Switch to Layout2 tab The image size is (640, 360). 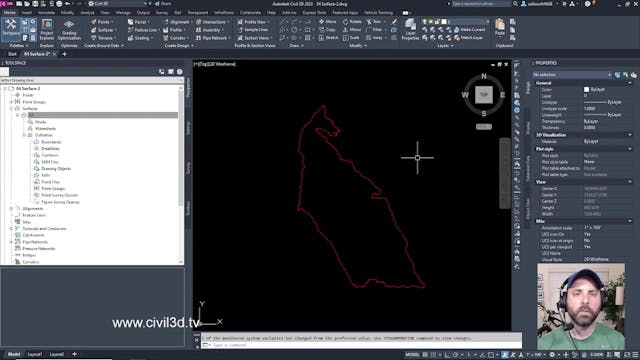pyautogui.click(x=57, y=354)
